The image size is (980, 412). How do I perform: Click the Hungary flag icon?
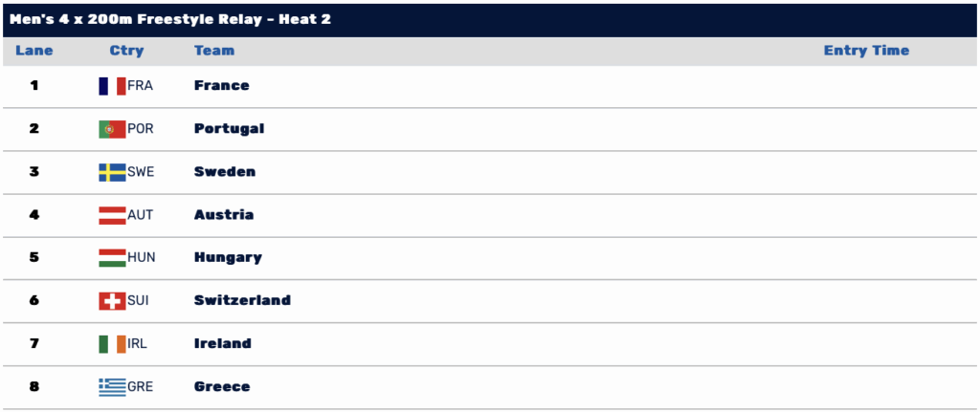pyautogui.click(x=112, y=258)
